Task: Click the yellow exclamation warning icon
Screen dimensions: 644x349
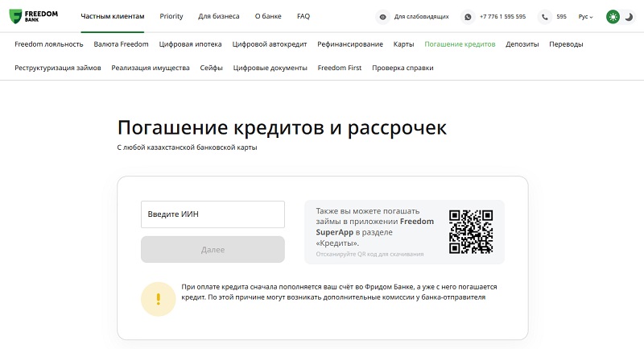Action: tap(158, 299)
